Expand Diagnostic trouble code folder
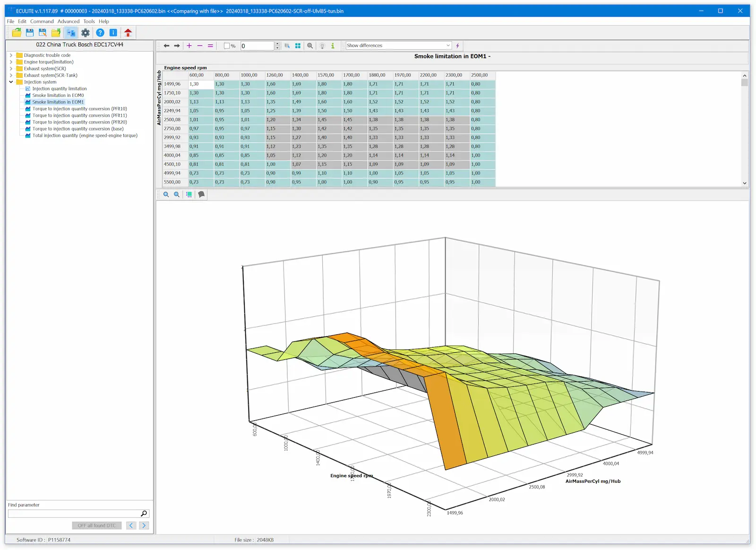Viewport: 756px width, 550px height. tap(11, 55)
